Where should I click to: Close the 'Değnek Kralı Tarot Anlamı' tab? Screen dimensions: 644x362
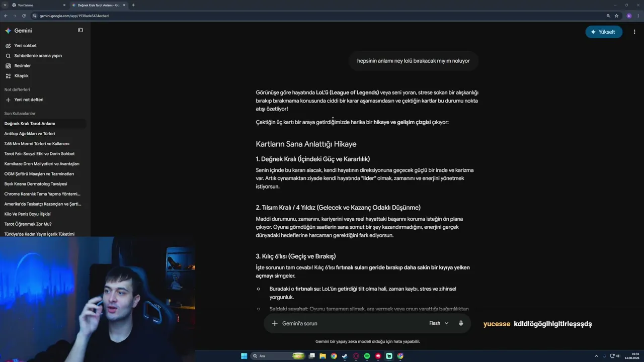124,5
